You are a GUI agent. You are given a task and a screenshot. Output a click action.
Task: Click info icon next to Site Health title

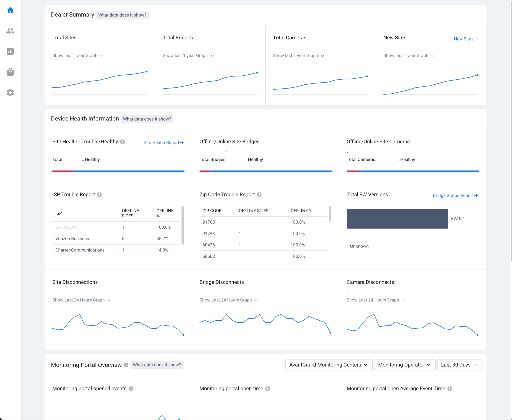point(123,142)
